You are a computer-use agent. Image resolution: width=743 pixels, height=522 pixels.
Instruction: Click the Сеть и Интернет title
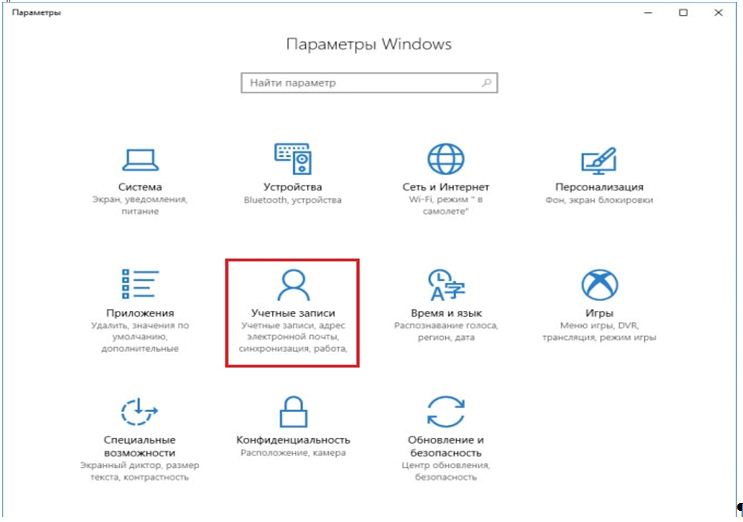[x=445, y=187]
